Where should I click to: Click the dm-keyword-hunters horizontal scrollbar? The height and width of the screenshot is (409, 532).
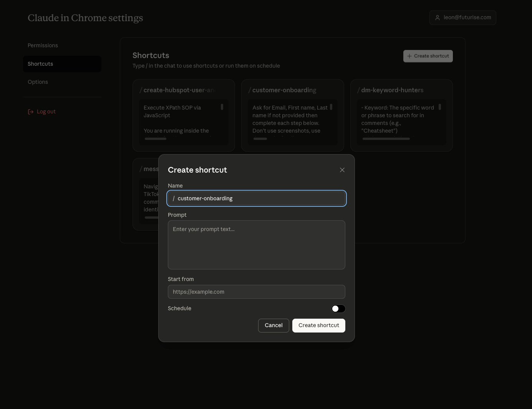386,139
